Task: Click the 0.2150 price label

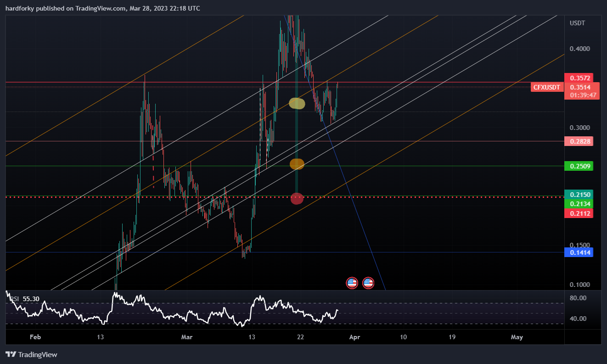Action: coord(579,195)
